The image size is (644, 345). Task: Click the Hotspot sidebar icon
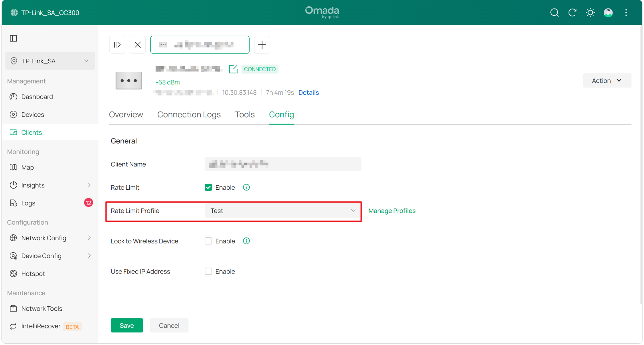[13, 273]
